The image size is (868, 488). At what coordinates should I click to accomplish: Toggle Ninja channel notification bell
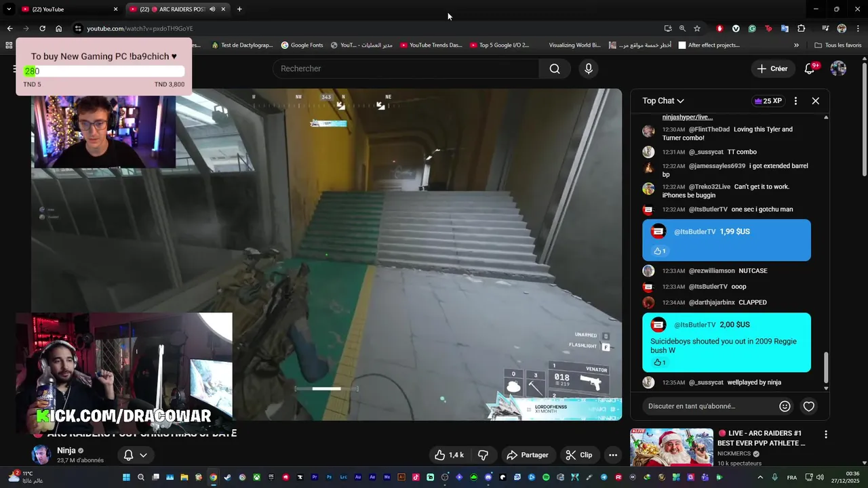click(128, 455)
